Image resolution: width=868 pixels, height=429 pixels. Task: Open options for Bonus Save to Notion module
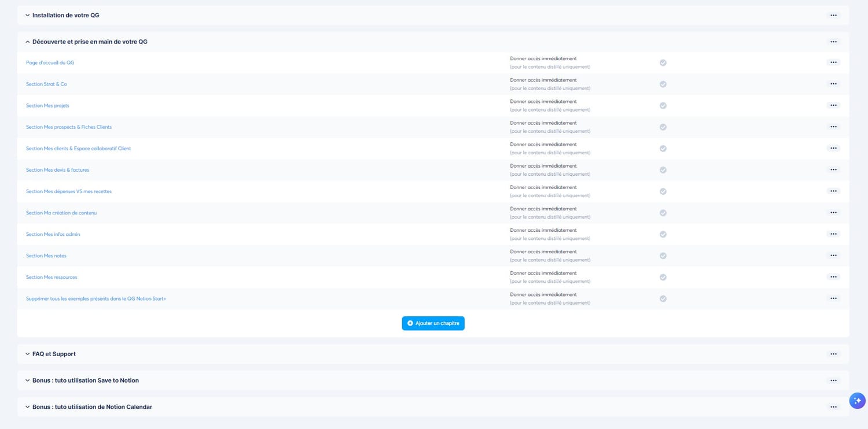click(833, 380)
